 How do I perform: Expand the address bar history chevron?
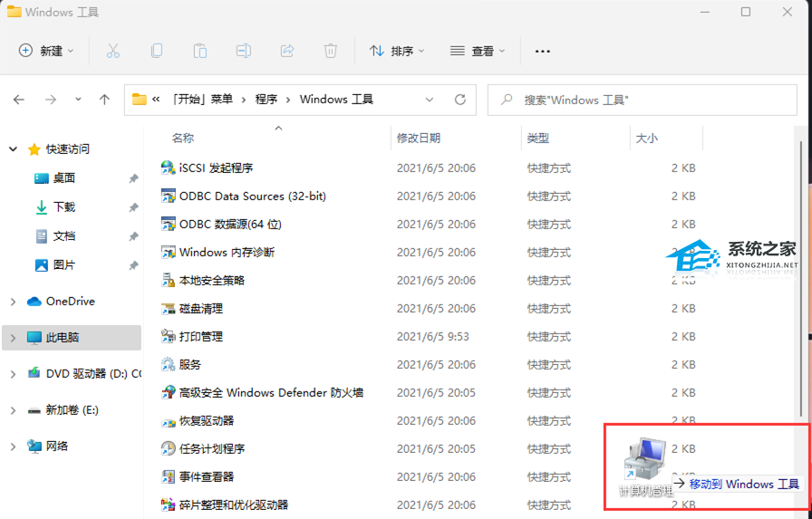tap(429, 100)
